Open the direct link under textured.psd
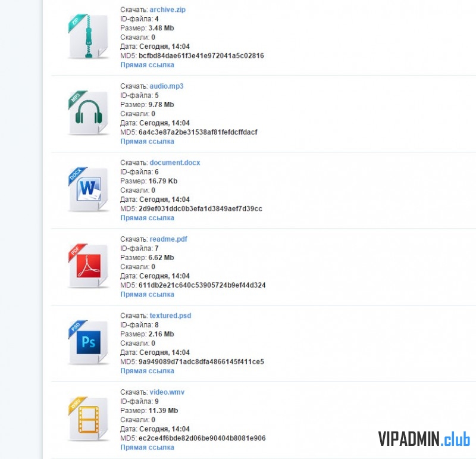Viewport: 476px width, 459px height. pyautogui.click(x=147, y=371)
